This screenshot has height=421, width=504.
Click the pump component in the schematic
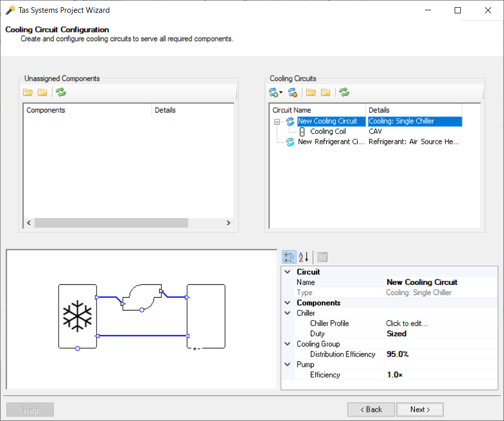[142, 298]
